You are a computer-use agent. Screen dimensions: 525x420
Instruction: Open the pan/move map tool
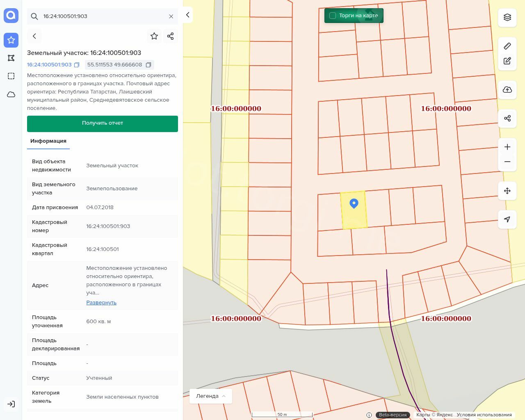pos(507,191)
